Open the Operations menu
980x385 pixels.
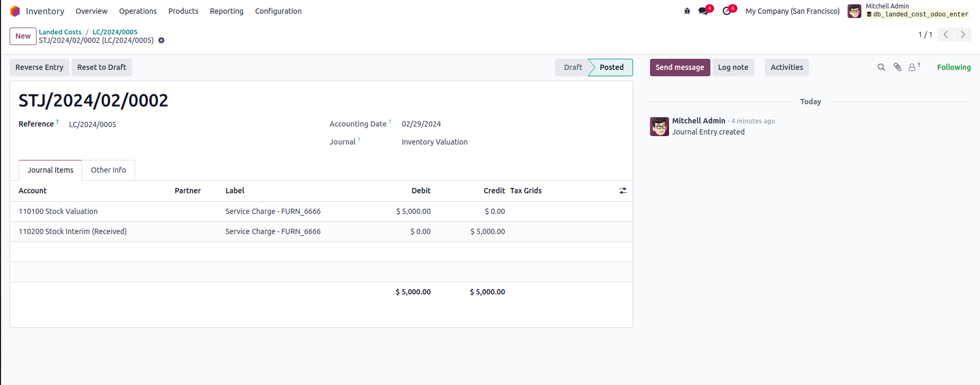point(138,11)
